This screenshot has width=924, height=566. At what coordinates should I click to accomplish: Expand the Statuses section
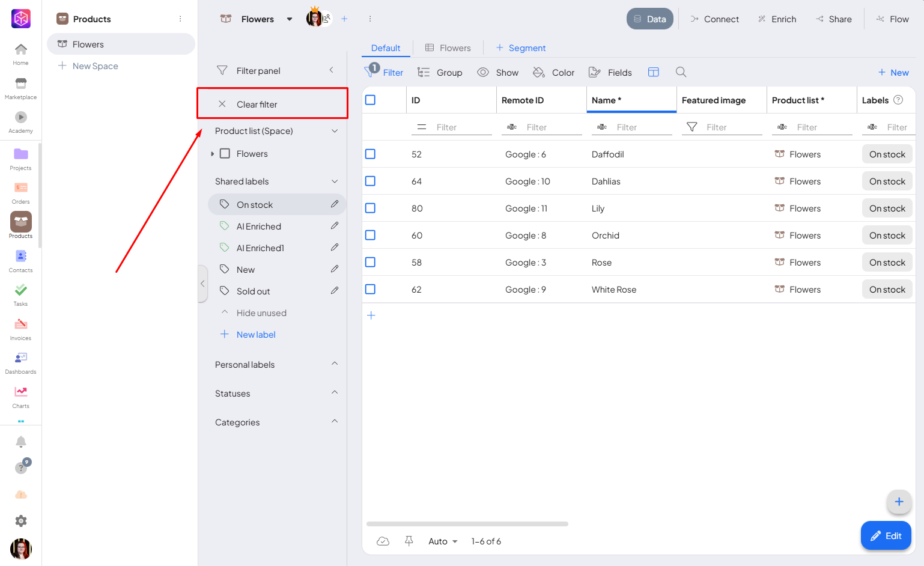(x=276, y=394)
